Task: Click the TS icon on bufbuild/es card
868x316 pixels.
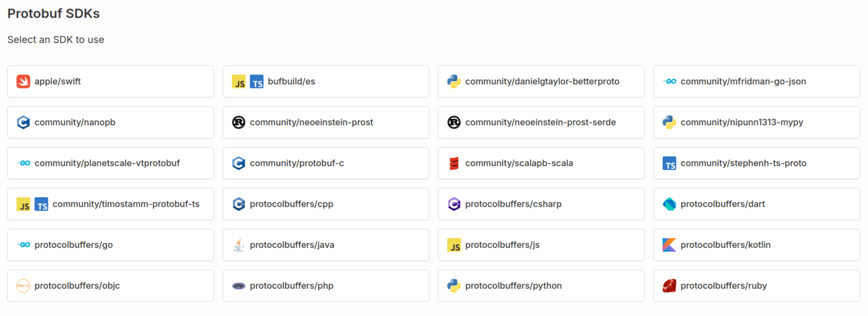Action: click(257, 81)
